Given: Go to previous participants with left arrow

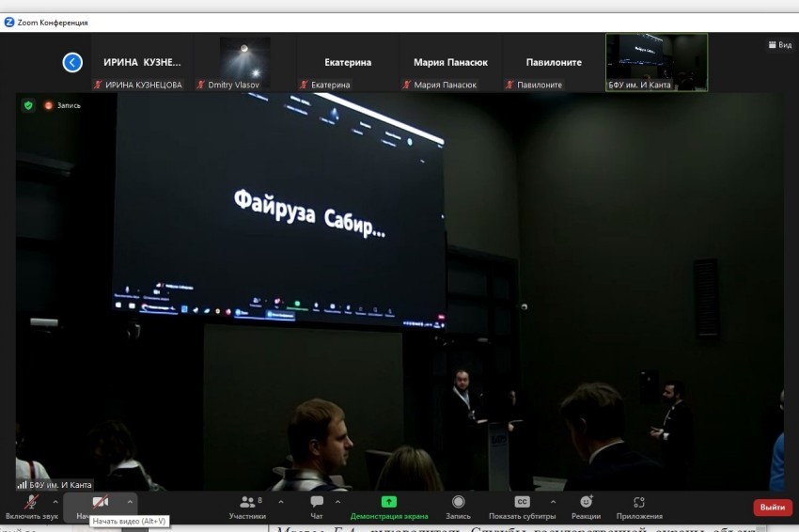Looking at the screenshot, I should click(72, 62).
